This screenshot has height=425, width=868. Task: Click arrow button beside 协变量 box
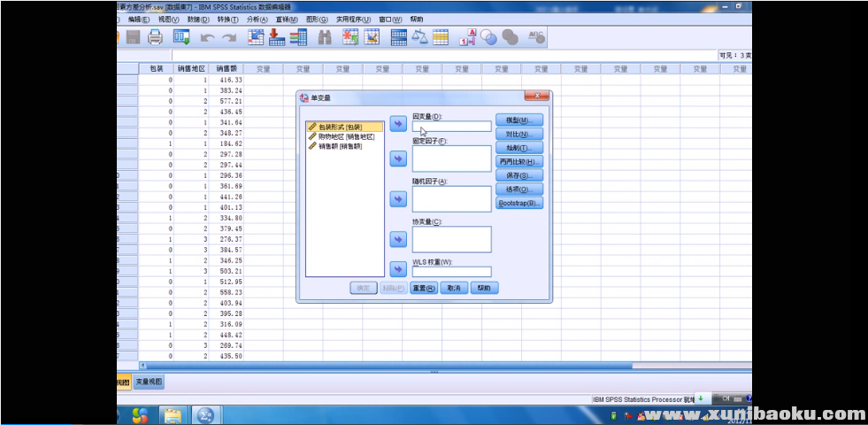(397, 237)
